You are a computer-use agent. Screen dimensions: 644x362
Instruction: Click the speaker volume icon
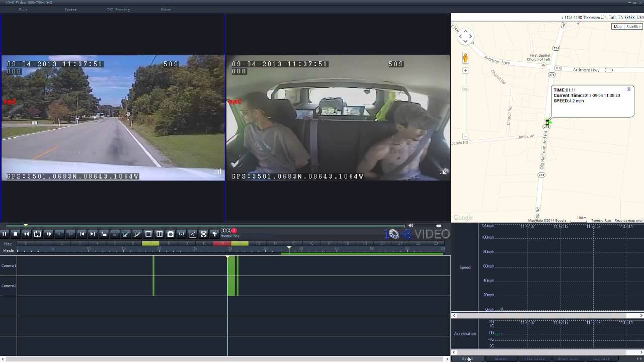tap(411, 226)
